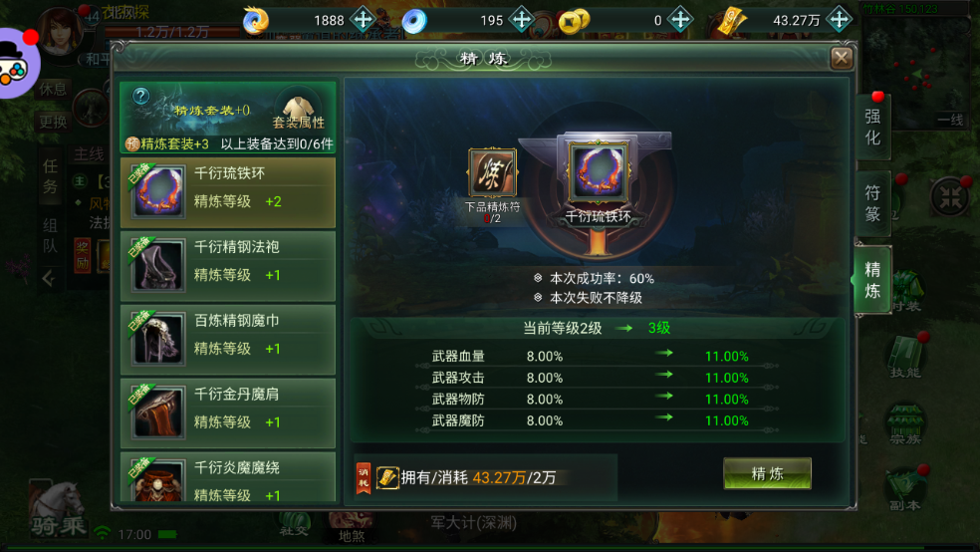Screen dimensions: 980x552
Task: Add more of the 1888 currency
Action: [363, 20]
